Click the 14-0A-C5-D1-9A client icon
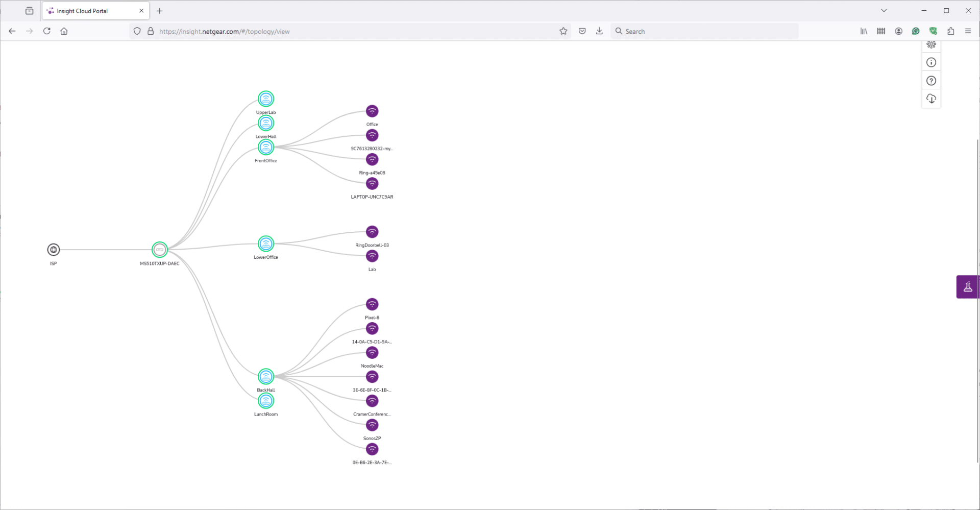Image resolution: width=980 pixels, height=510 pixels. (372, 328)
